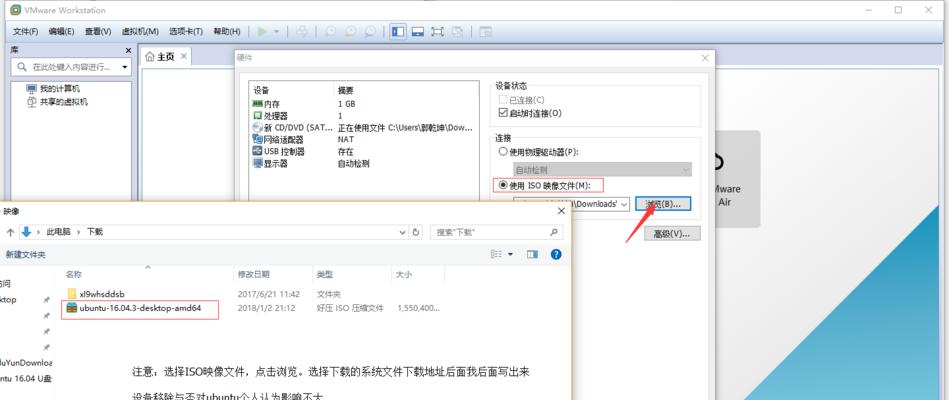Click the take snapshot clock icon
949x400 pixels.
tap(330, 31)
